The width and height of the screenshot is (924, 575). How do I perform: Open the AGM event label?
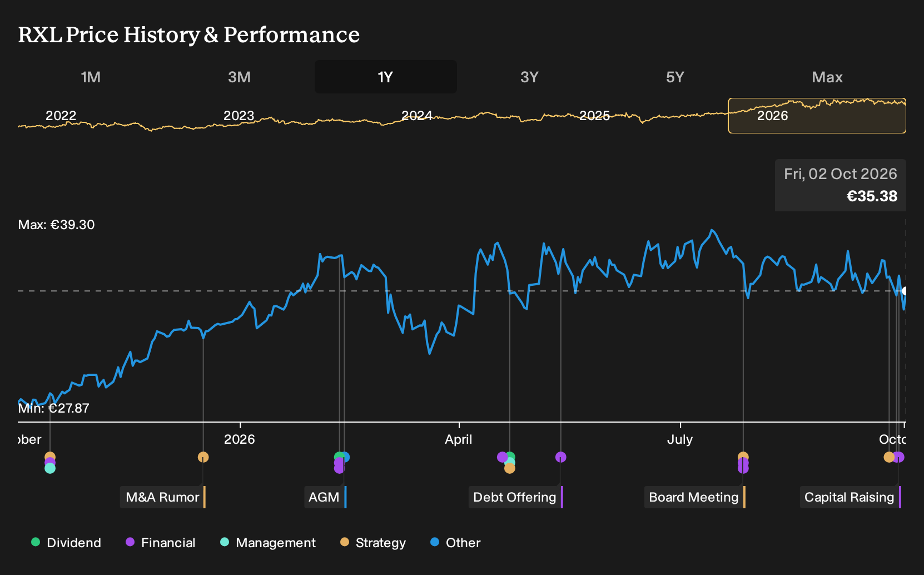click(325, 497)
